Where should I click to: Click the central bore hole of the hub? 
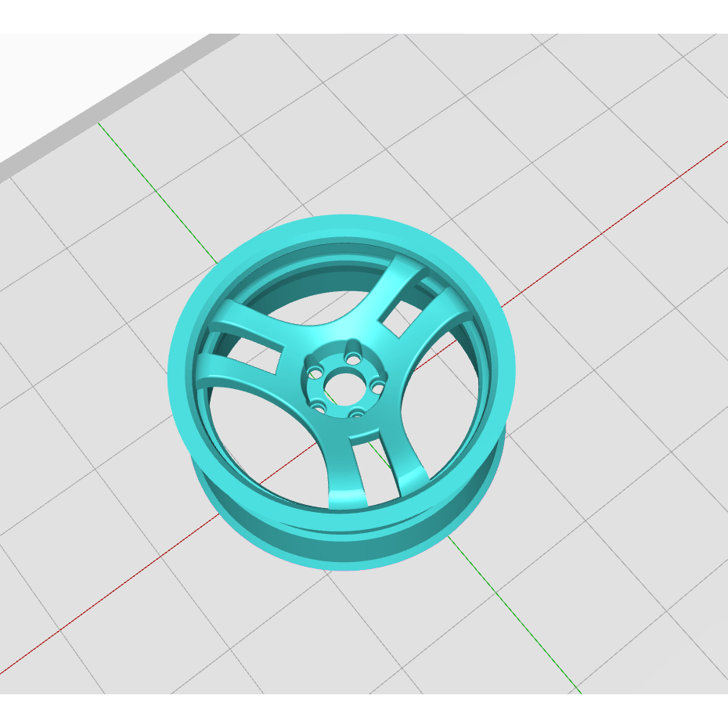point(344,387)
